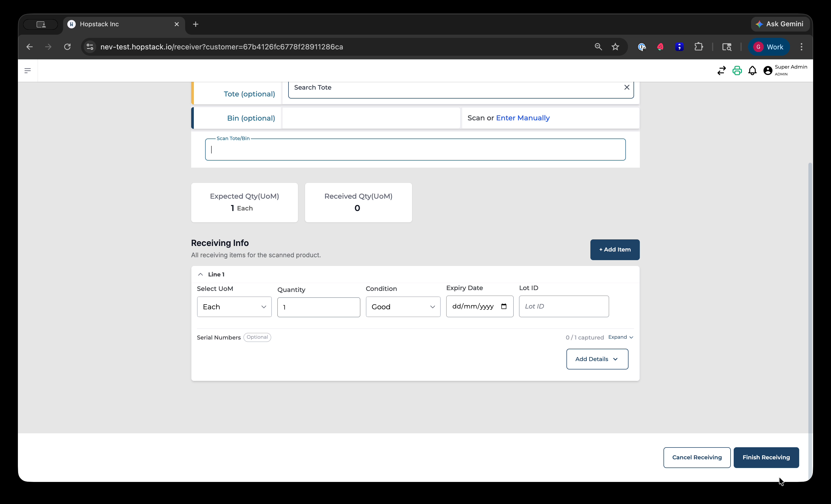Click the swap arrows icon in header

pyautogui.click(x=721, y=70)
